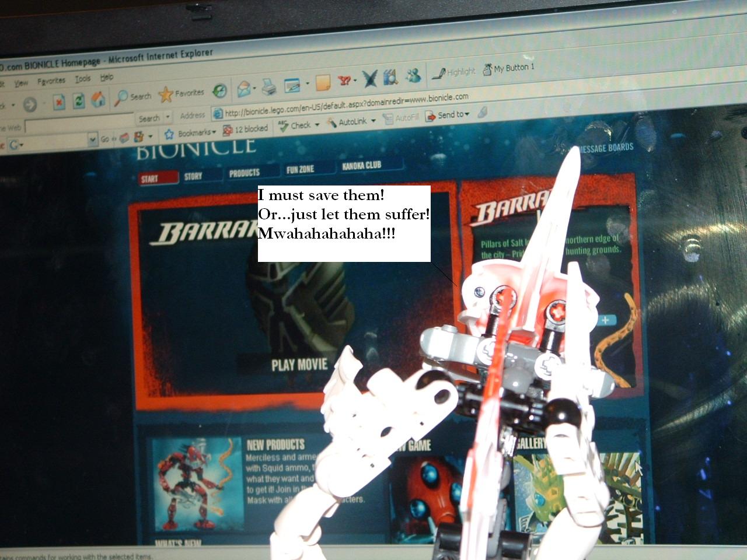This screenshot has width=747, height=560.
Task: Select the START tab on Bionicle site
Action: (x=159, y=178)
